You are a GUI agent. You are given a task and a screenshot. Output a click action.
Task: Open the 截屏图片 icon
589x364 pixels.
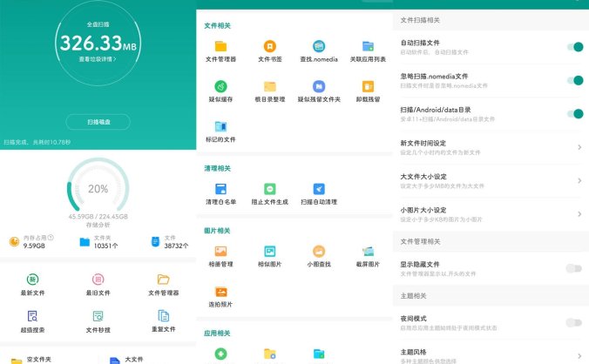pyautogui.click(x=368, y=251)
